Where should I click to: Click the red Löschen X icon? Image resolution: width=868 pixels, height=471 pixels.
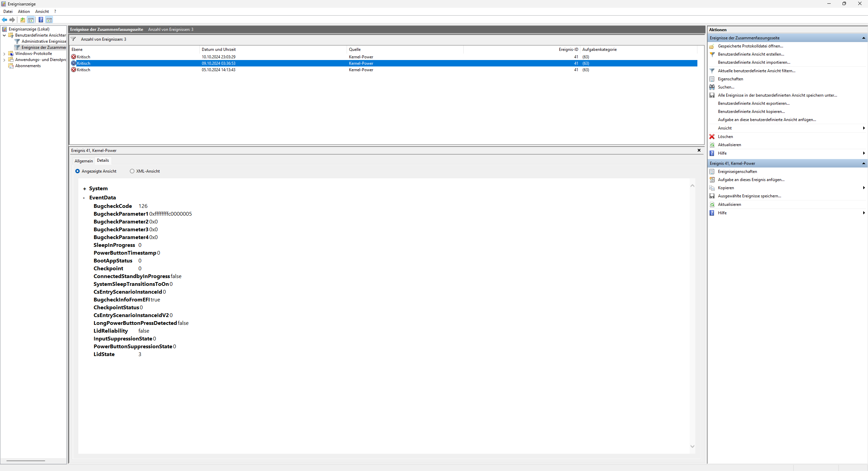[x=712, y=137]
